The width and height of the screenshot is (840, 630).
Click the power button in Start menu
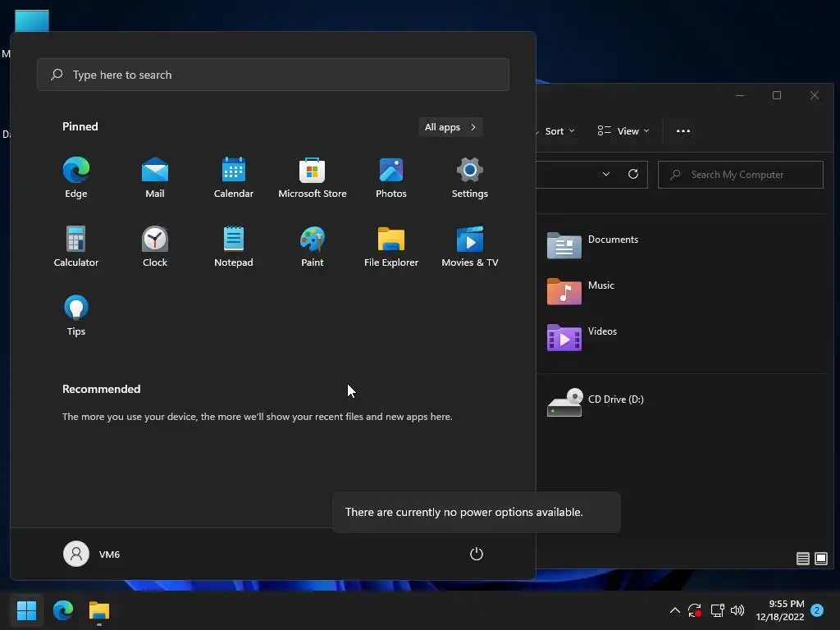pyautogui.click(x=477, y=554)
